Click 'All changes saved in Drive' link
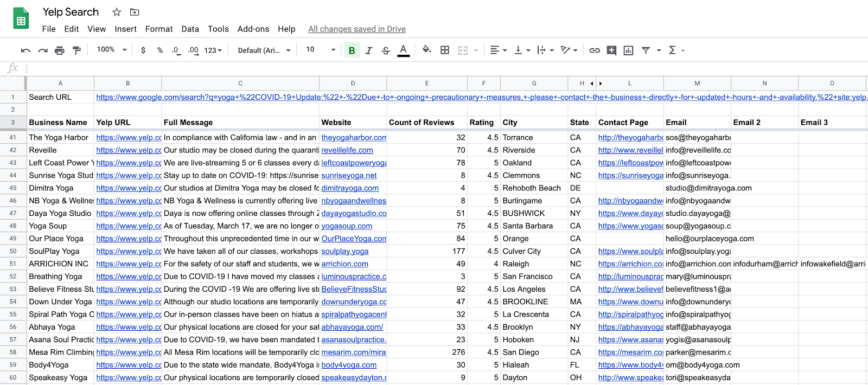 point(357,29)
